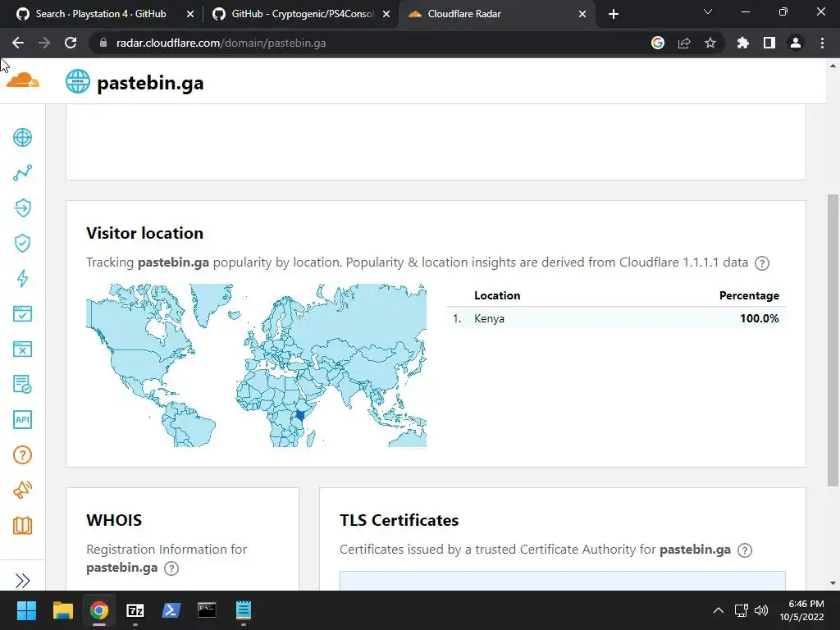Image resolution: width=840 pixels, height=630 pixels.
Task: Open the window with X sidebar icon
Action: coord(22,349)
